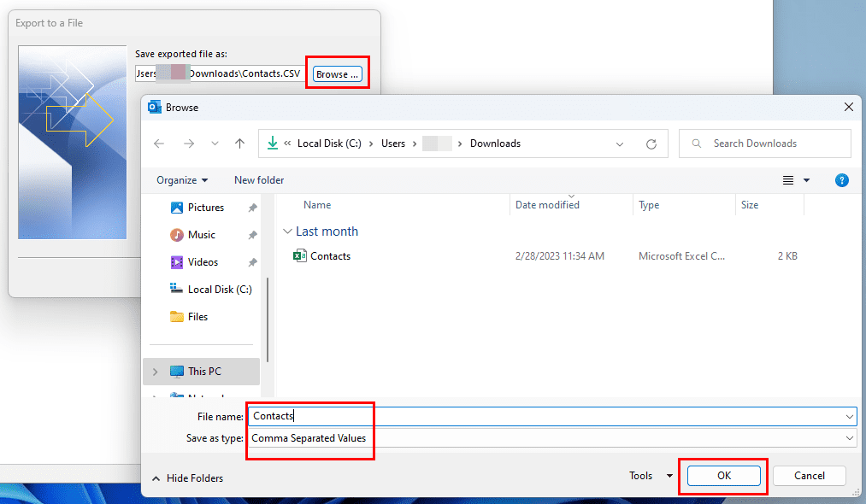
Task: Open the Help question mark icon
Action: coord(841,180)
